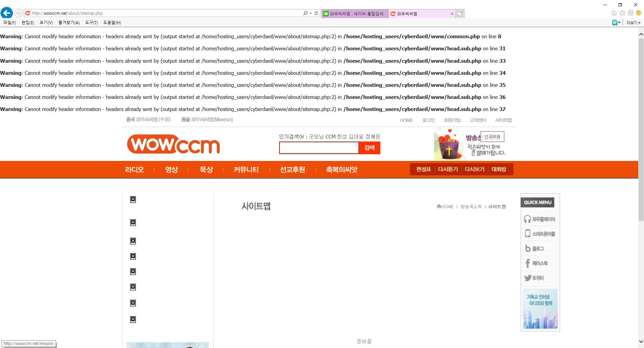Click the 로그인 link at top
This screenshot has width=644, height=348.
[x=428, y=120]
